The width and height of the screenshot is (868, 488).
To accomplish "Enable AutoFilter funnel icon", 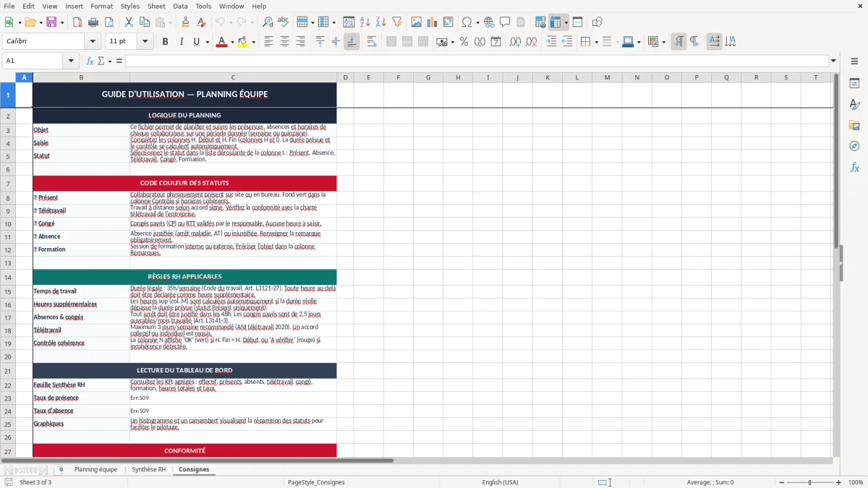I will 397,22.
